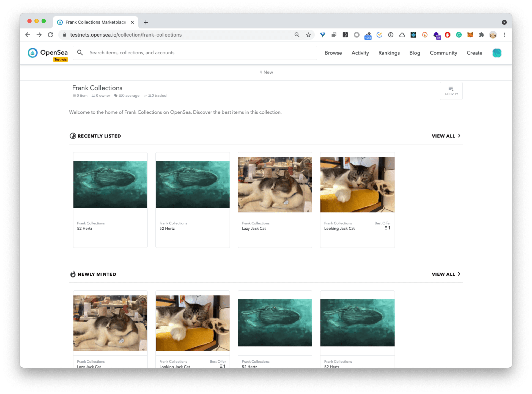Reload the page
The width and height of the screenshot is (532, 394).
(50, 35)
